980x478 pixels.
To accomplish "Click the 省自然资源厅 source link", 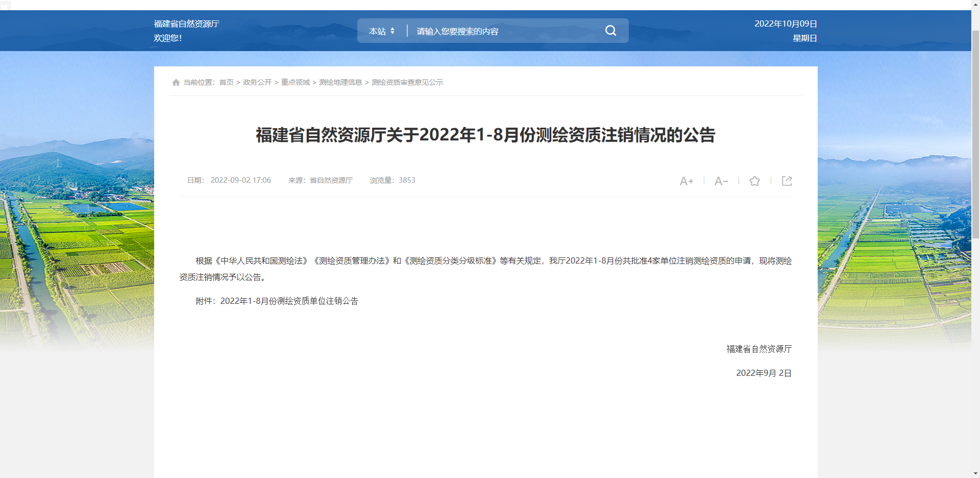I will 331,180.
